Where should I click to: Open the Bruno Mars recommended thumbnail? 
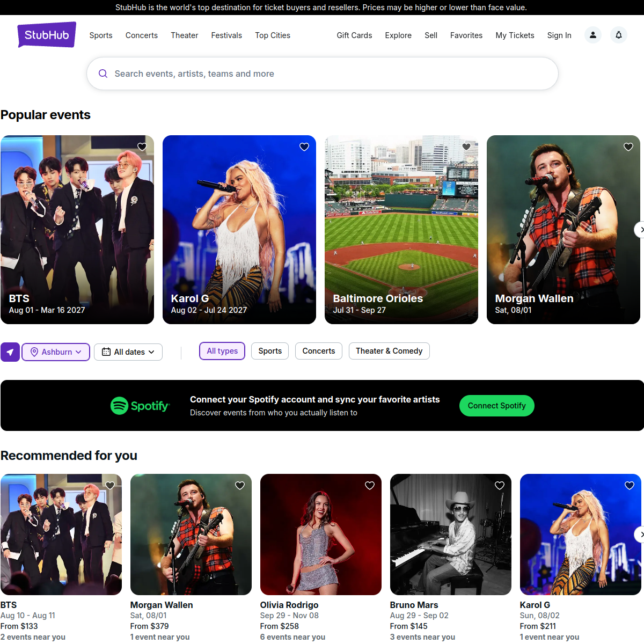point(451,535)
